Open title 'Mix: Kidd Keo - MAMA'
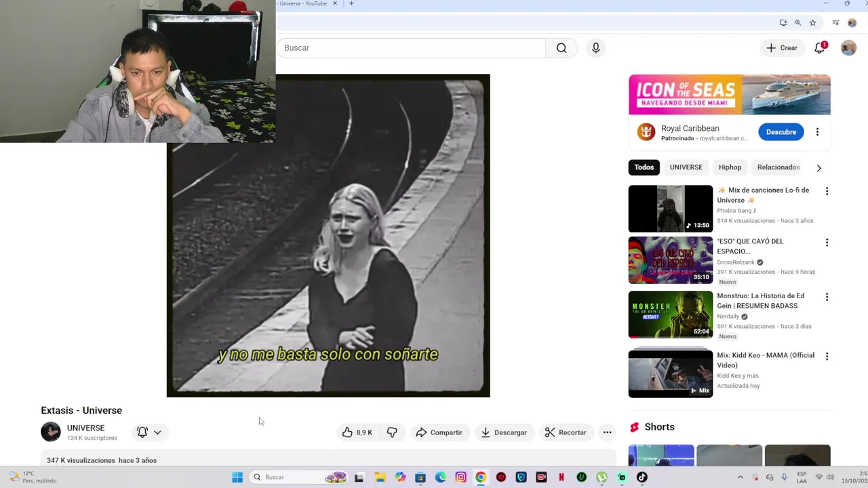 766,360
